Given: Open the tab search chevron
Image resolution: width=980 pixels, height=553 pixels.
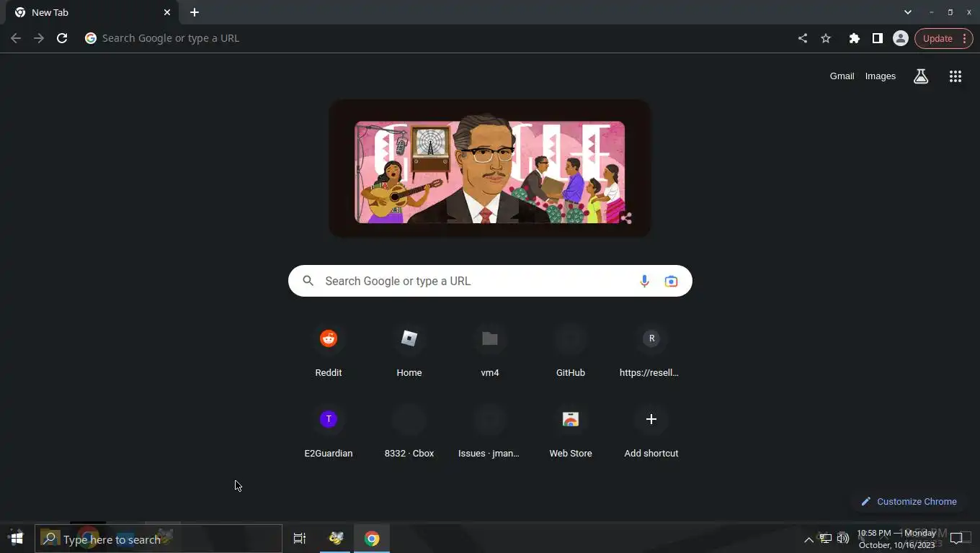Looking at the screenshot, I should point(908,12).
